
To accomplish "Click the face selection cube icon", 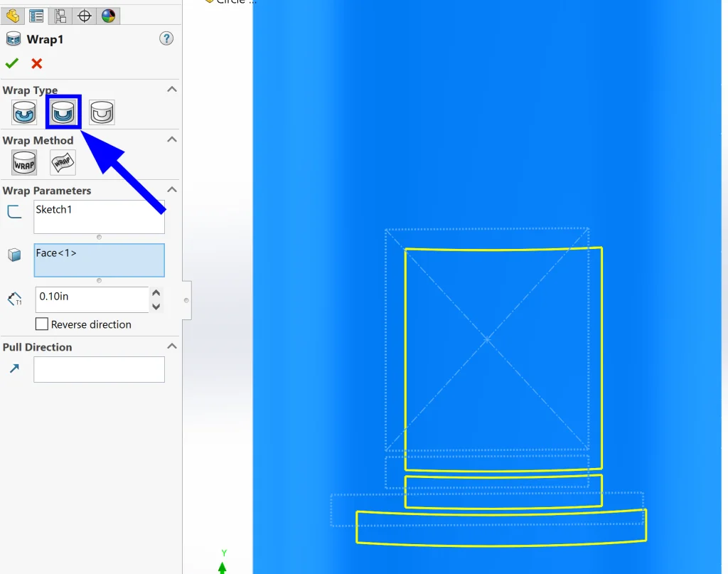I will click(x=14, y=255).
